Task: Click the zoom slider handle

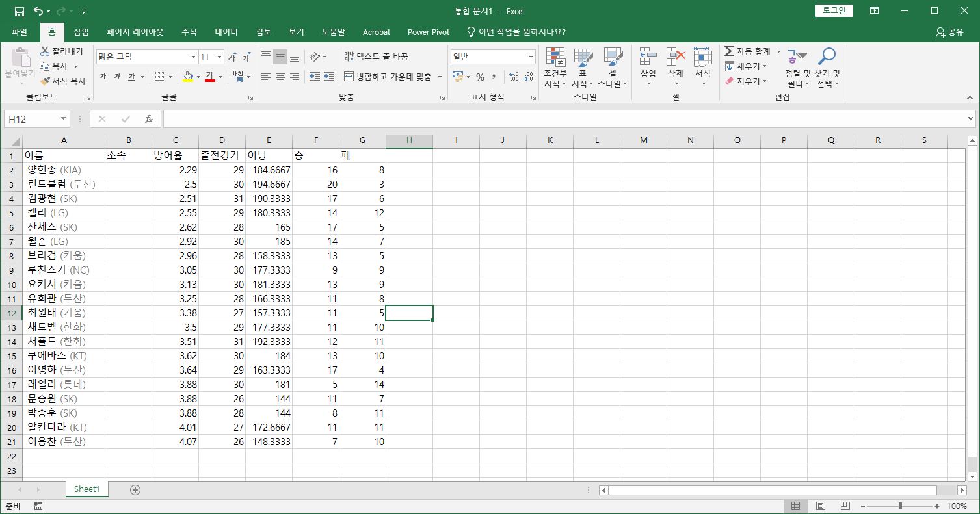Action: click(x=900, y=506)
